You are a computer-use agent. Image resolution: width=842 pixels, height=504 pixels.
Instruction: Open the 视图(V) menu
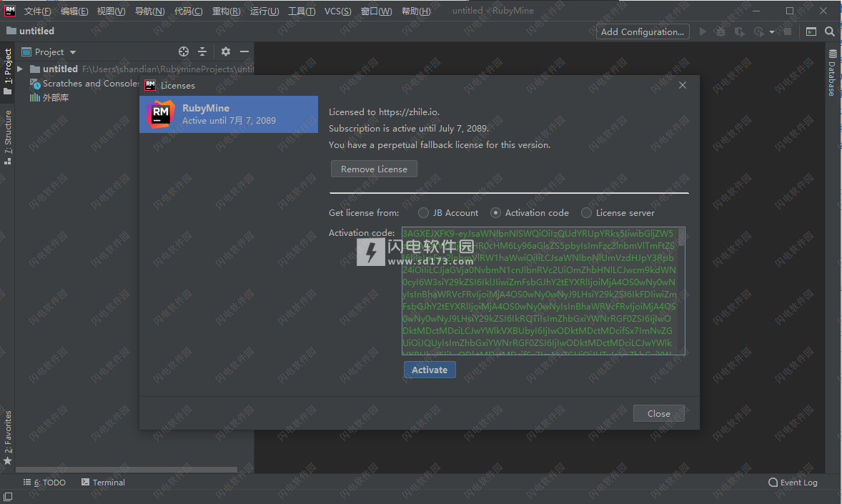tap(112, 11)
